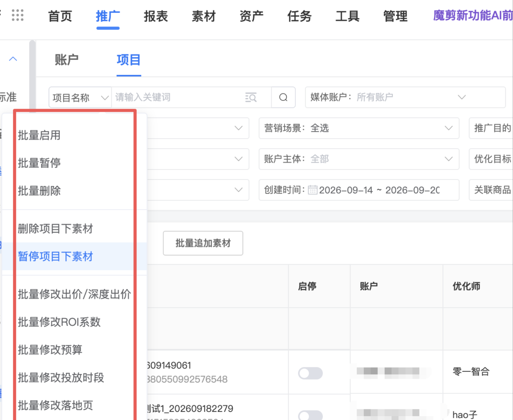This screenshot has width=513, height=420.
Task: Open the advanced keyword list search icon
Action: coord(251,97)
